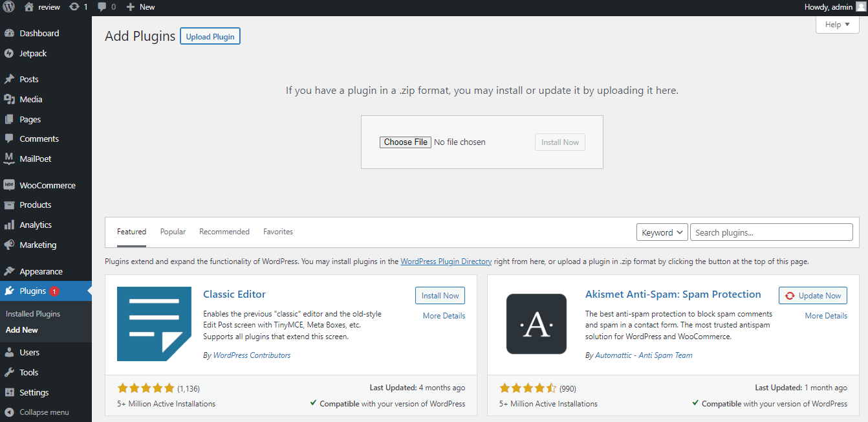Update Akismet Anti-Spam plugin now
The width and height of the screenshot is (868, 422).
813,296
